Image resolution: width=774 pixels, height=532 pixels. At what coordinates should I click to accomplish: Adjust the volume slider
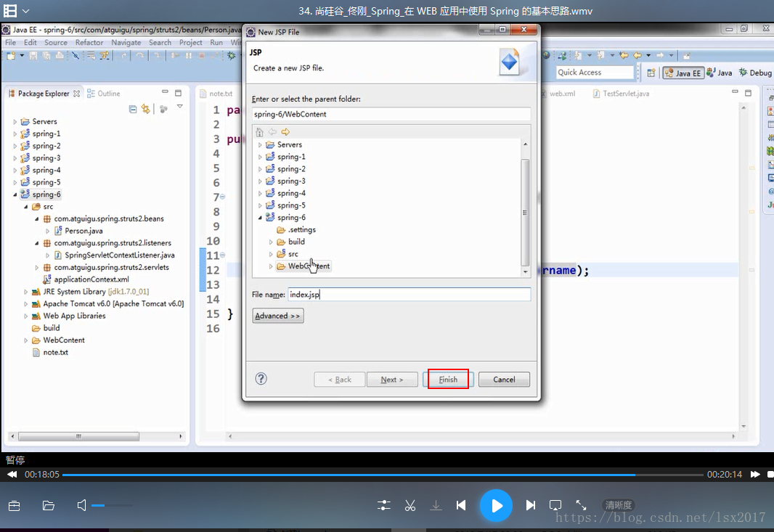pyautogui.click(x=112, y=505)
